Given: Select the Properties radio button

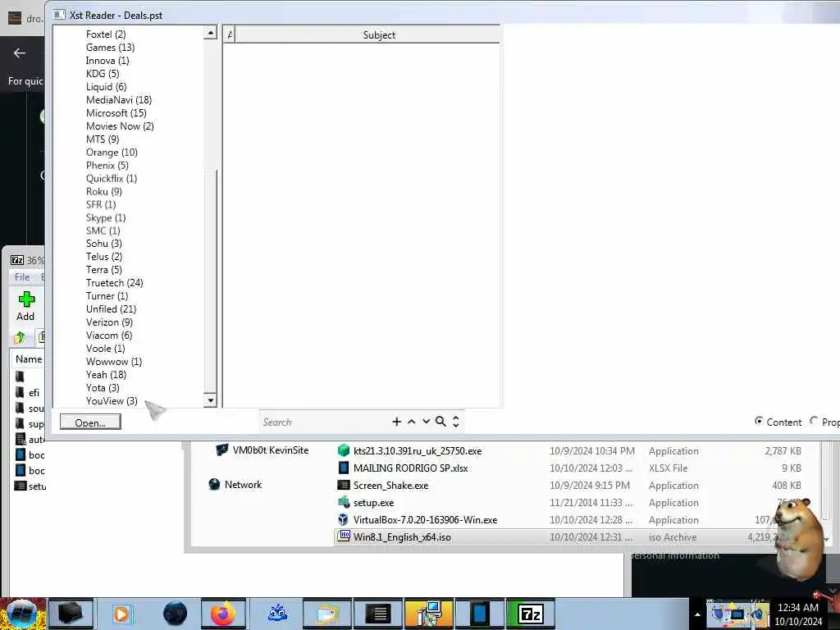Looking at the screenshot, I should click(x=814, y=421).
